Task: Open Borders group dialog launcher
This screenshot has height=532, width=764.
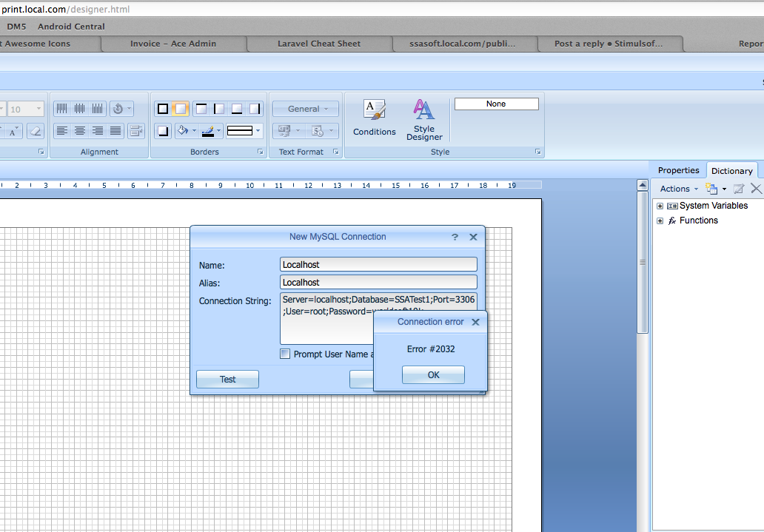Action: (260, 152)
